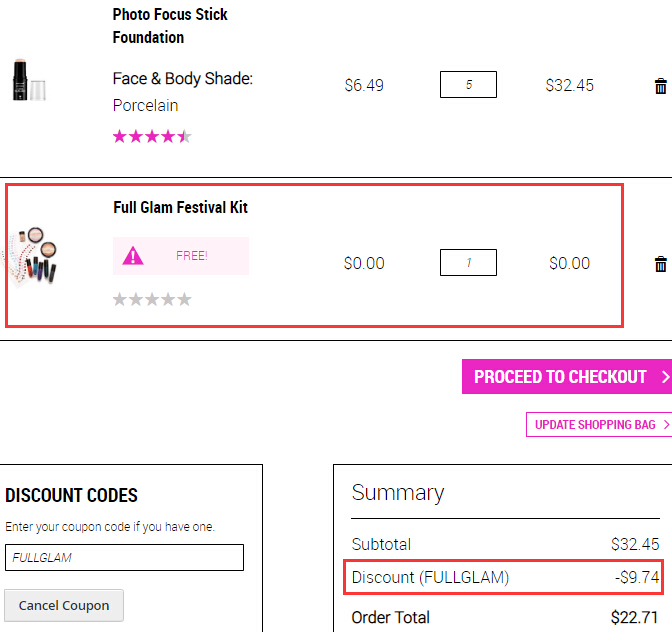
Task: Focus the coupon code field with FULLGLAM
Action: pos(124,557)
